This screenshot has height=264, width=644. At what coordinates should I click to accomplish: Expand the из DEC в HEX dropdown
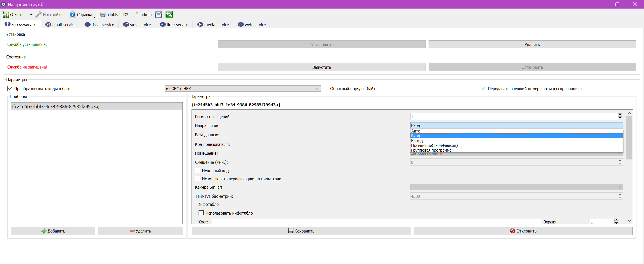[x=243, y=88]
